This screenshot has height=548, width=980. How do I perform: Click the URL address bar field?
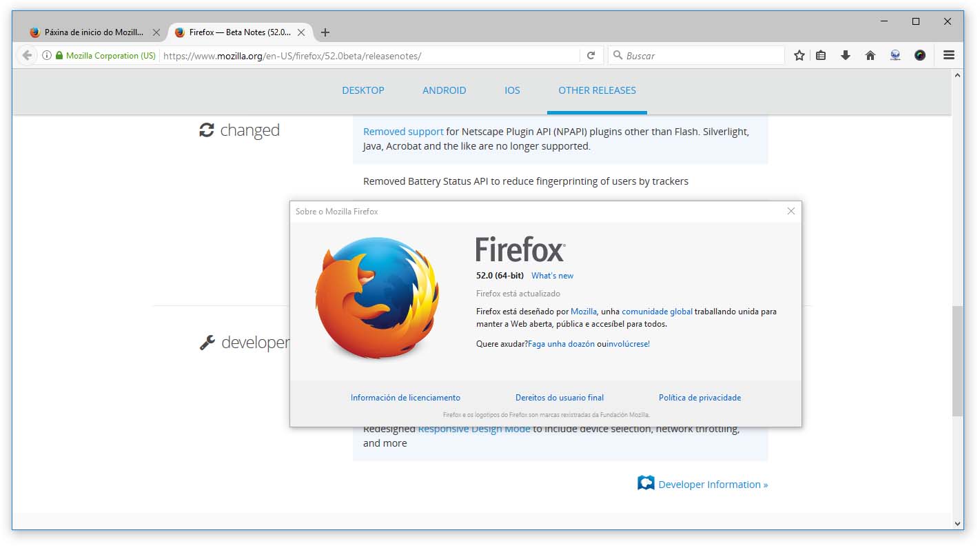tap(370, 56)
